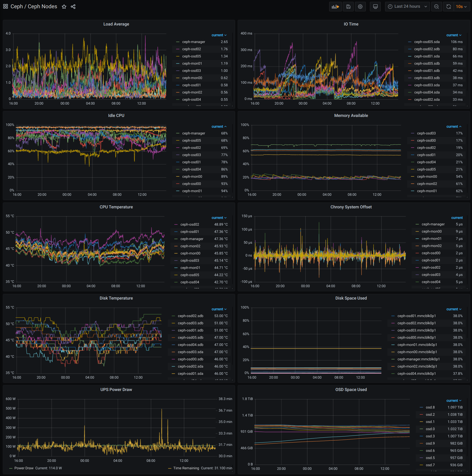The height and width of the screenshot is (476, 472).
Task: Expand the 10s refresh interval dropdown
Action: [461, 7]
